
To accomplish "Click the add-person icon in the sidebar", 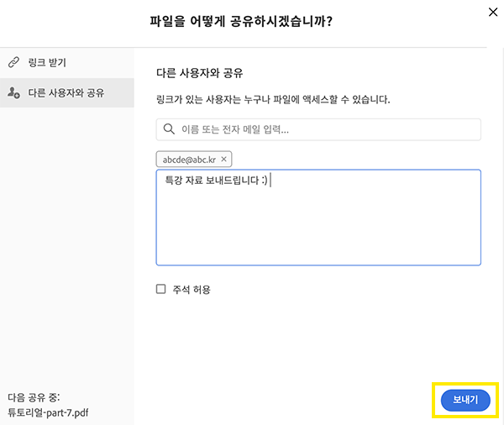I will click(13, 92).
